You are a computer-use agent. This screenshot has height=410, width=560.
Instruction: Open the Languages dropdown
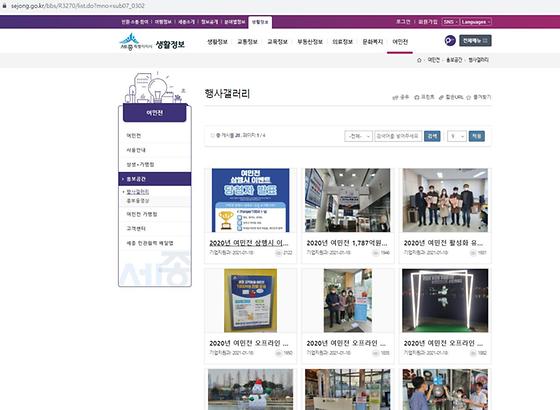[x=476, y=22]
